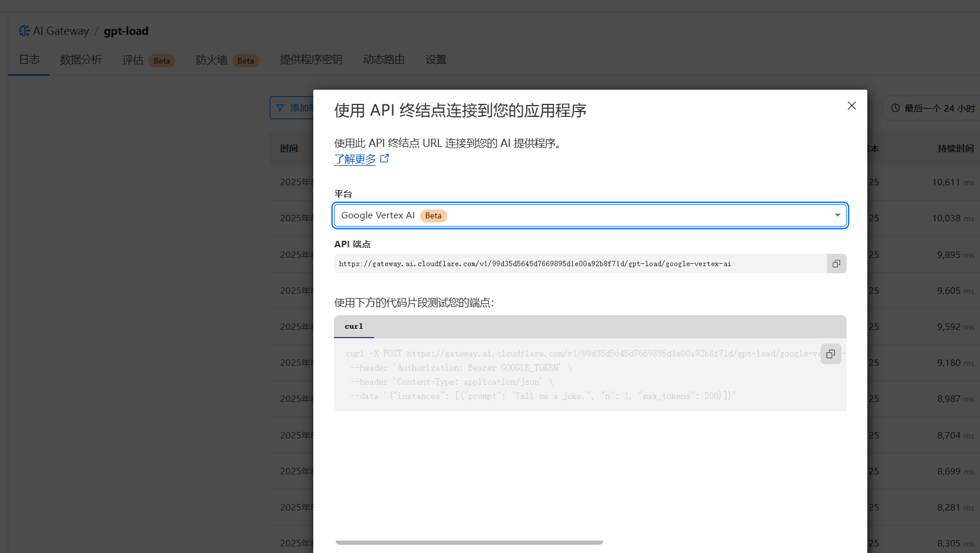Screen dimensions: 980x553
Task: Select the 10,611 ms duration cell
Action: click(x=953, y=182)
